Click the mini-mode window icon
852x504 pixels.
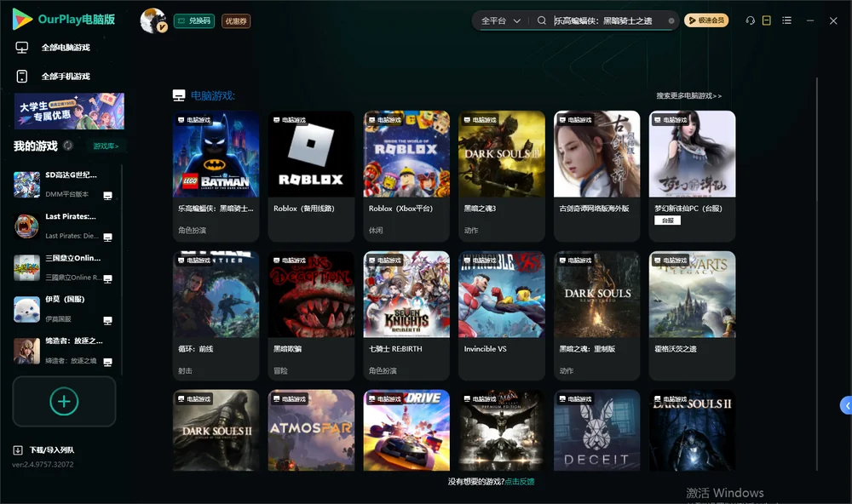coord(767,20)
